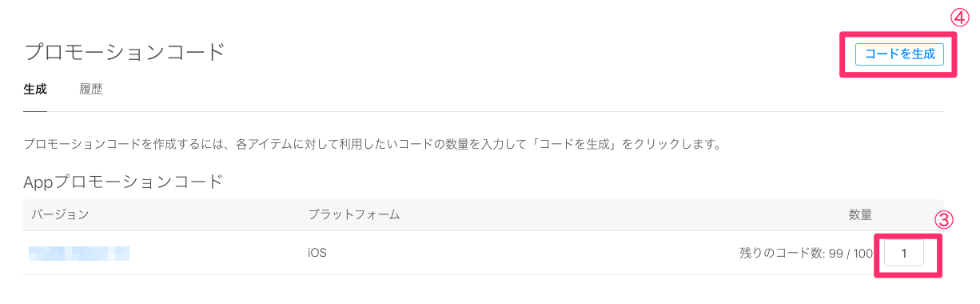Image resolution: width=980 pixels, height=304 pixels.
Task: Select the 生成 tab
Action: point(35,89)
